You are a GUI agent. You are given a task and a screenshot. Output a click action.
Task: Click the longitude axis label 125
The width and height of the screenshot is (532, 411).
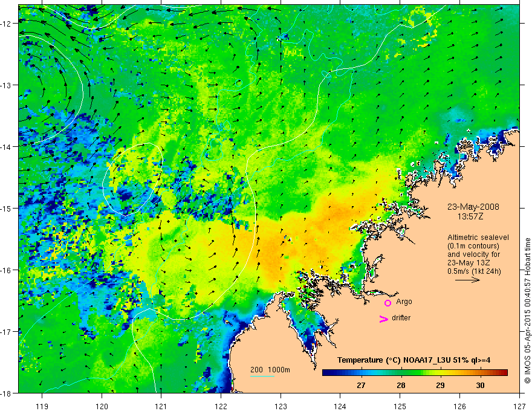click(400, 406)
